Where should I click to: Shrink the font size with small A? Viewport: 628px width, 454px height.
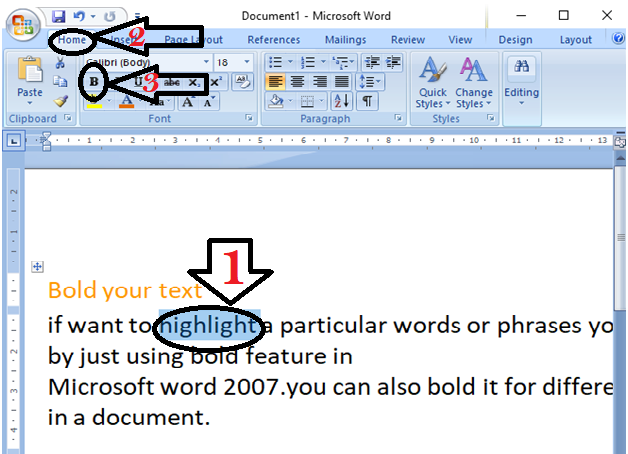pos(208,103)
